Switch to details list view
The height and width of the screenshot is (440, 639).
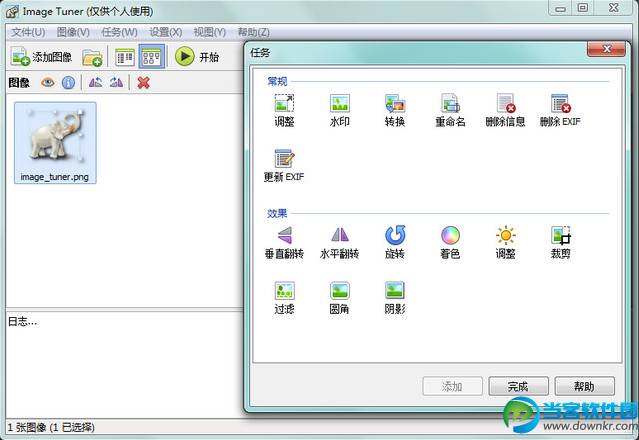pyautogui.click(x=125, y=57)
